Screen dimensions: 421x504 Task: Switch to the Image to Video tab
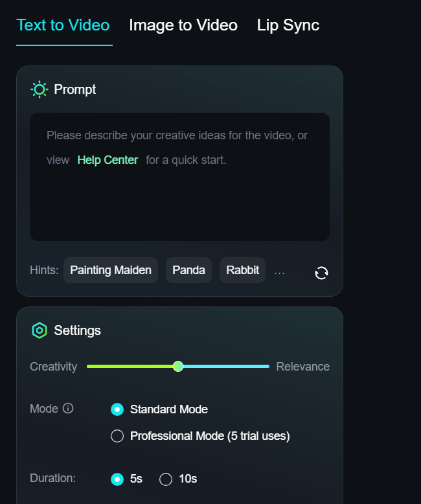click(183, 25)
